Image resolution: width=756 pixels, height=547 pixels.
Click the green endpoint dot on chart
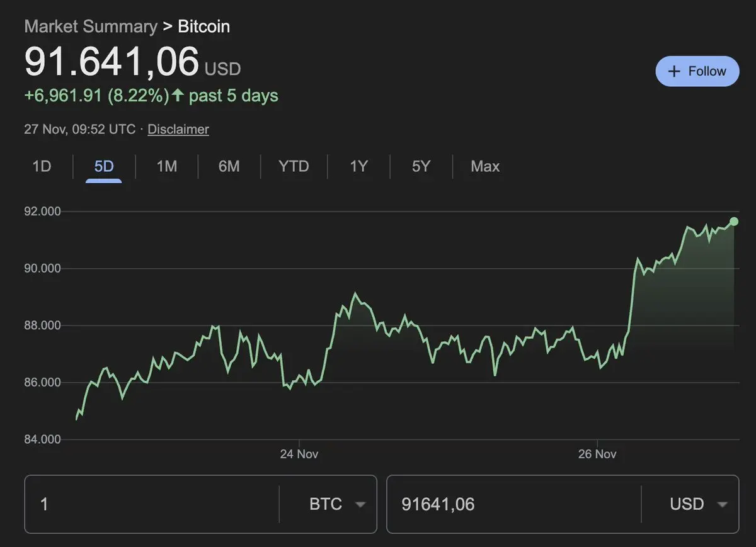[x=734, y=221]
